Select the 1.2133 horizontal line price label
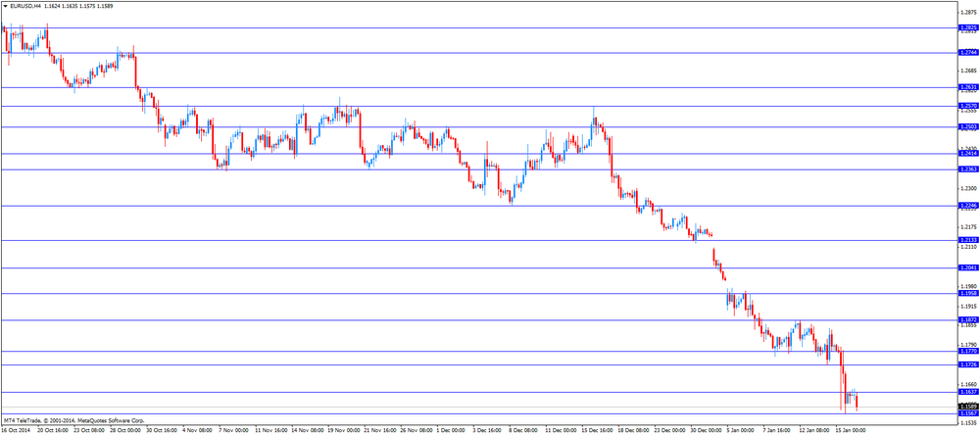This screenshot has width=980, height=435. point(968,240)
